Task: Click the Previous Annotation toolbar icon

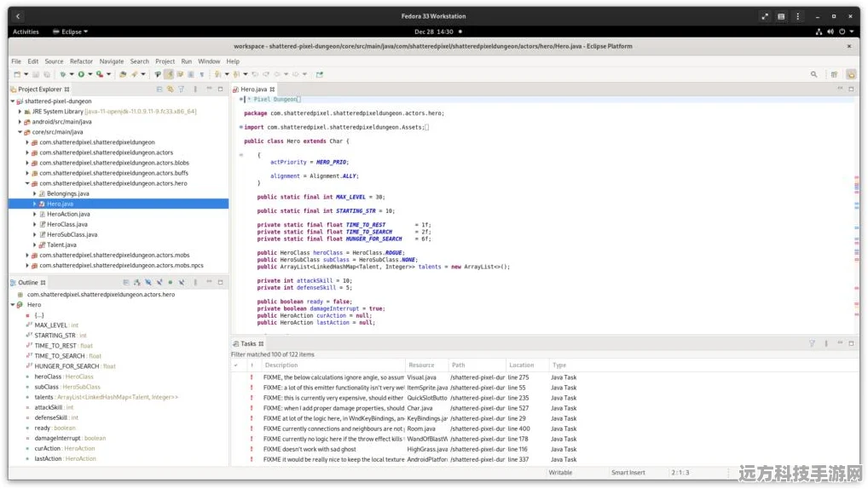Action: pyautogui.click(x=237, y=74)
